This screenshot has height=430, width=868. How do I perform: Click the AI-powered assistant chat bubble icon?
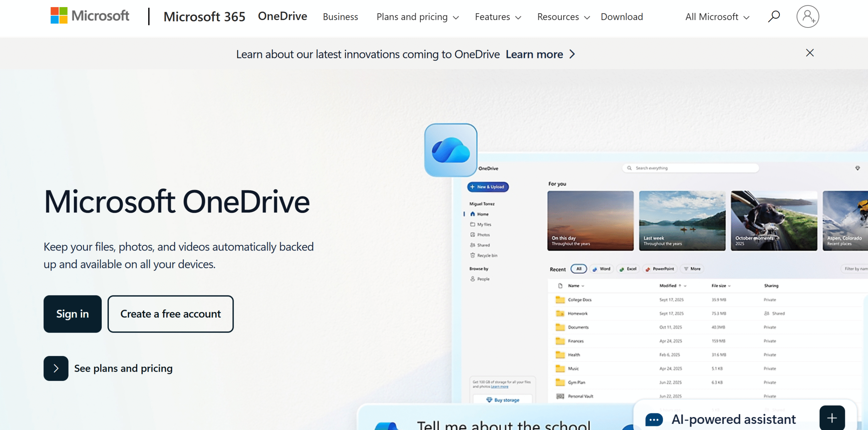(654, 419)
